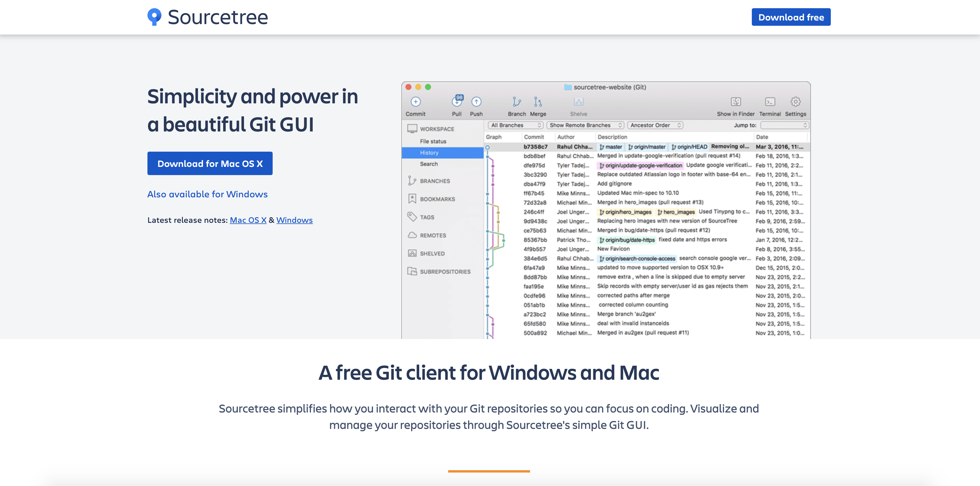Image resolution: width=980 pixels, height=486 pixels.
Task: Open Mac OS X release notes link
Action: coord(248,220)
